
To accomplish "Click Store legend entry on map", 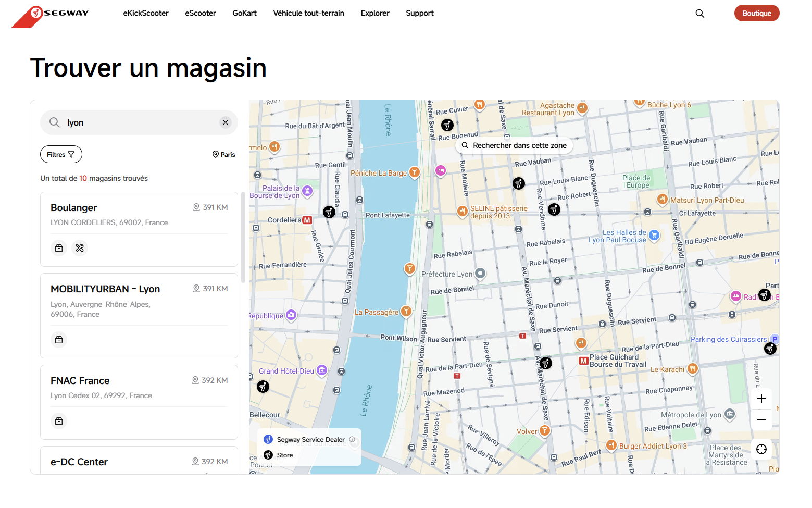I will (279, 455).
